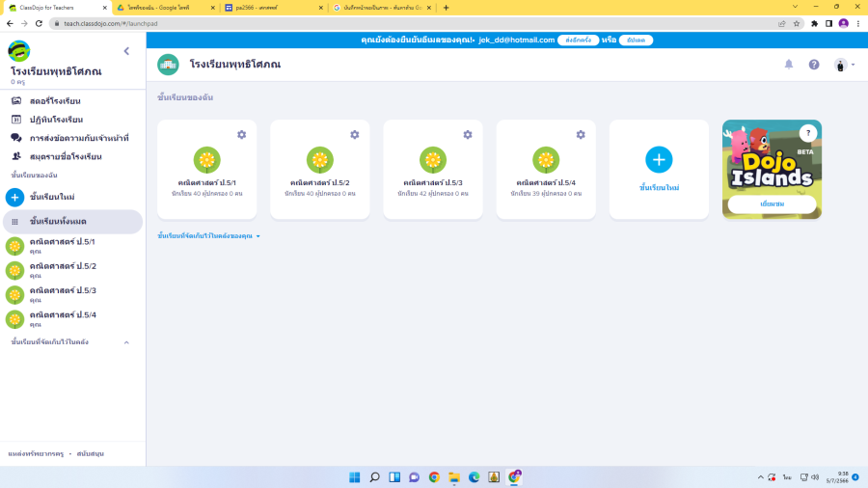
Task: Open the notifications bell
Action: (x=789, y=65)
